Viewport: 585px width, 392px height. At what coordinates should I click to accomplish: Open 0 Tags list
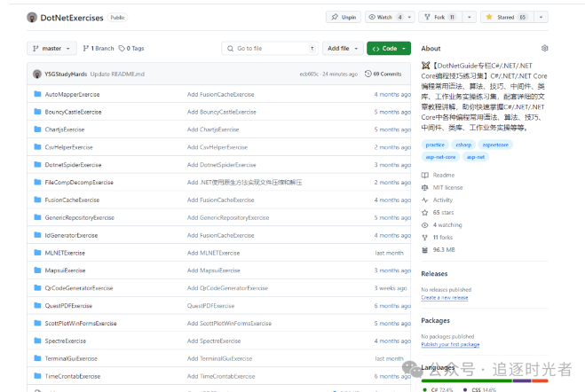[131, 49]
